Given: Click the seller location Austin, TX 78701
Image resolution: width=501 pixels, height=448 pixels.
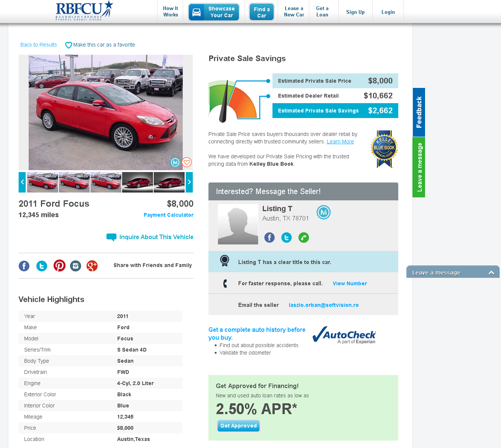Looking at the screenshot, I should (x=285, y=218).
